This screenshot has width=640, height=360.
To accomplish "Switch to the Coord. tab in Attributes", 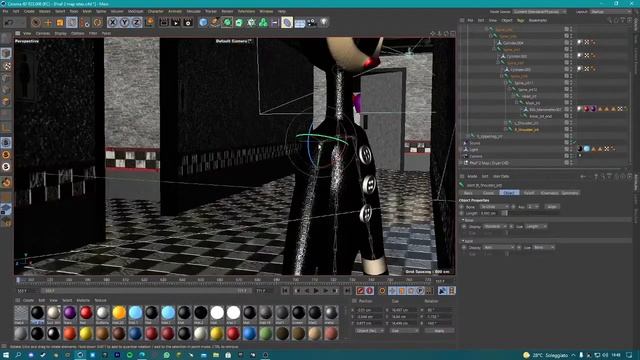I will click(x=489, y=193).
